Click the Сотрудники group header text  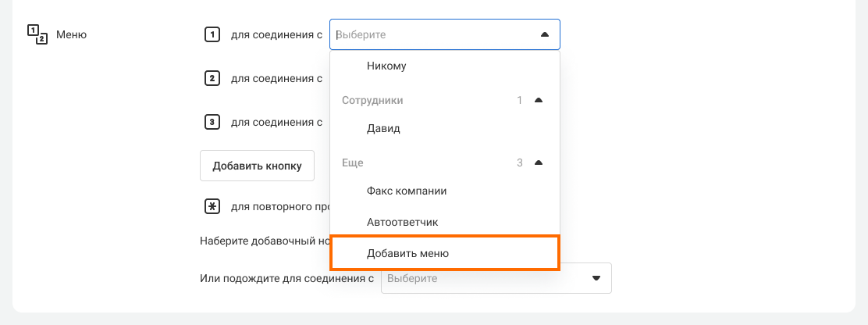click(372, 101)
